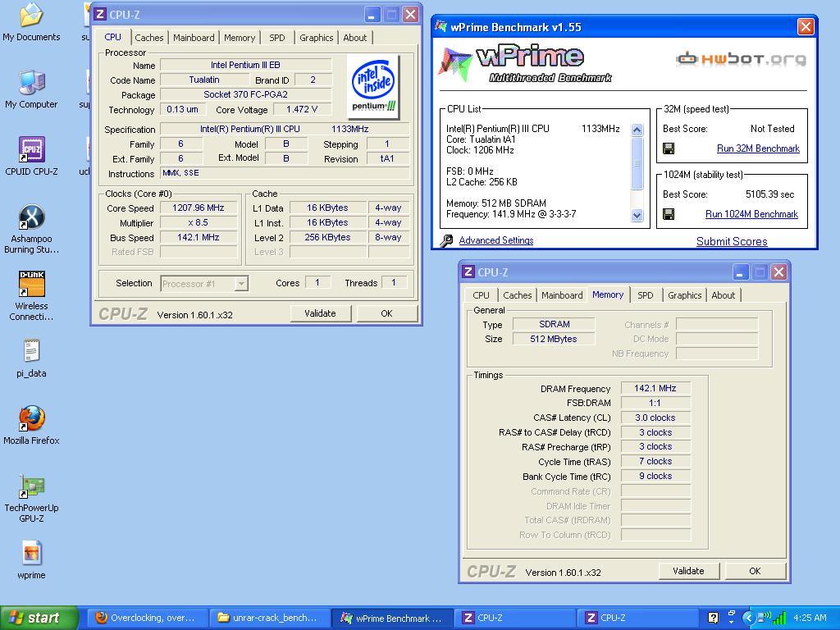
Task: Click Best Score 5105.39 sec text
Action: (x=769, y=194)
